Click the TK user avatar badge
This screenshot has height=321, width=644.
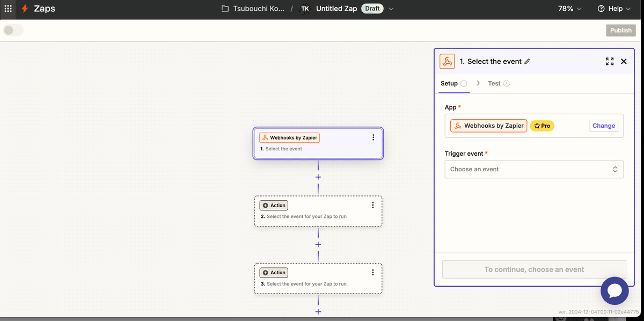click(x=305, y=9)
